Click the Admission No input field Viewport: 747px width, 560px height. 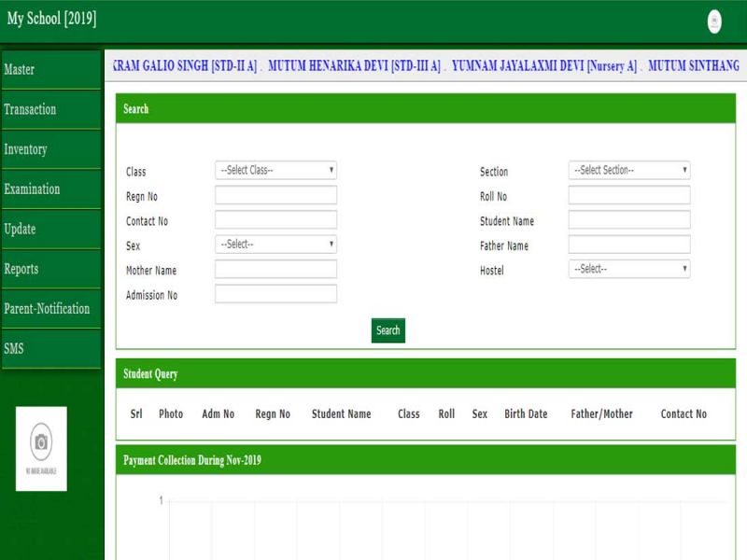click(x=275, y=294)
